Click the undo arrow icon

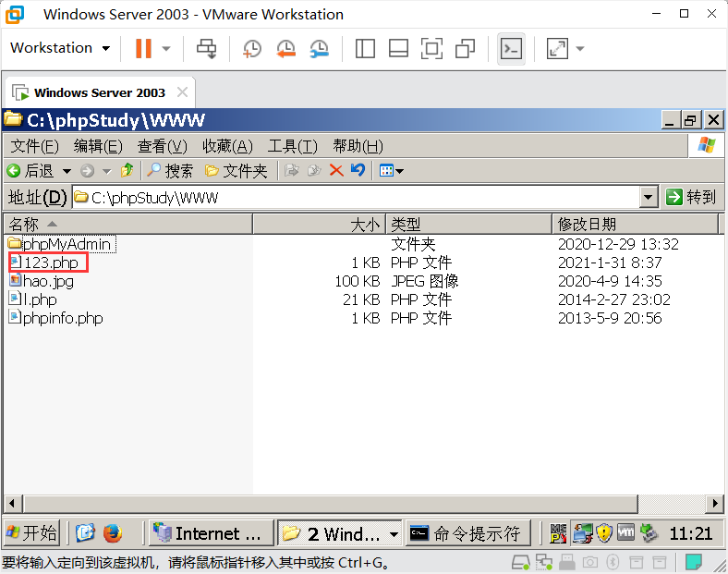pos(358,170)
